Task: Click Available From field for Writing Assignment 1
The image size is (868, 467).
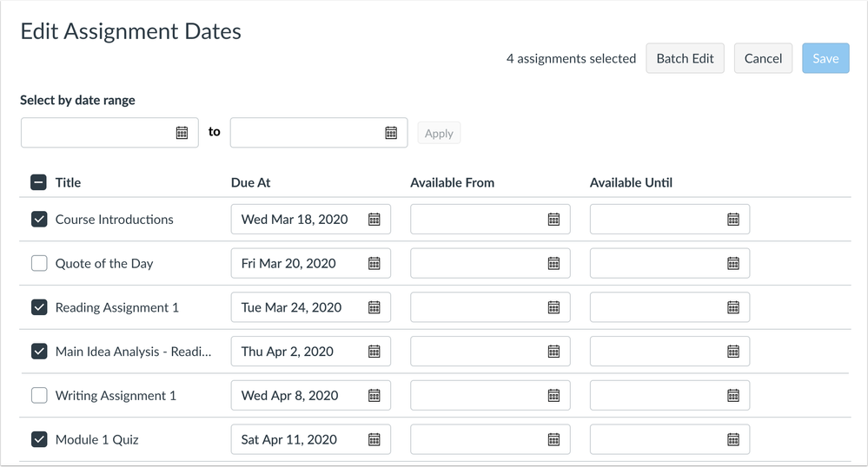Action: [x=490, y=395]
